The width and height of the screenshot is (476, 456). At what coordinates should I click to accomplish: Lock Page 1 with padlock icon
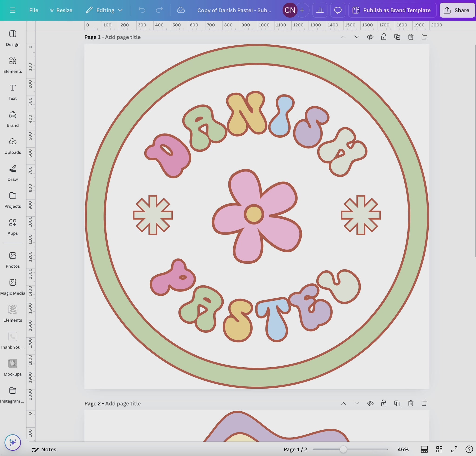pyautogui.click(x=383, y=37)
